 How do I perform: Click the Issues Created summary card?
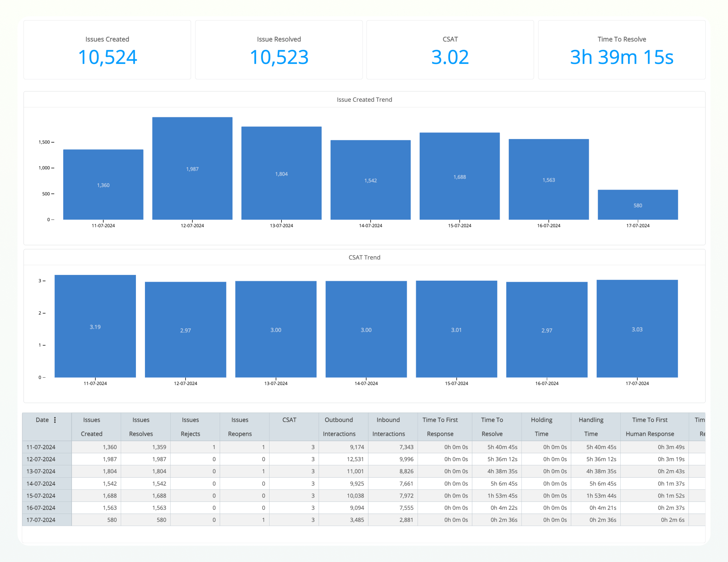(x=107, y=50)
